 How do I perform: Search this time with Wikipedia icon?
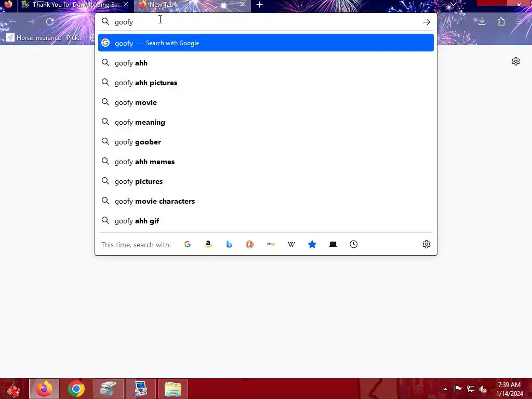[x=291, y=244]
